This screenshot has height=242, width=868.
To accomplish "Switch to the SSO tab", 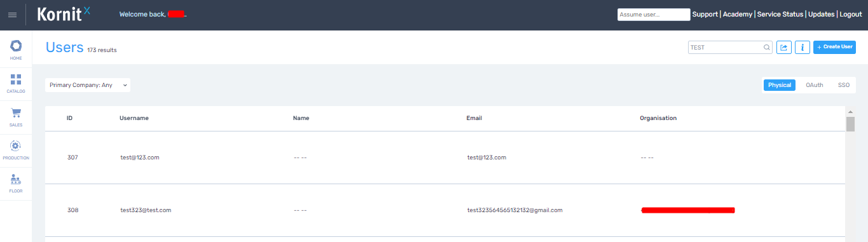I will 844,85.
